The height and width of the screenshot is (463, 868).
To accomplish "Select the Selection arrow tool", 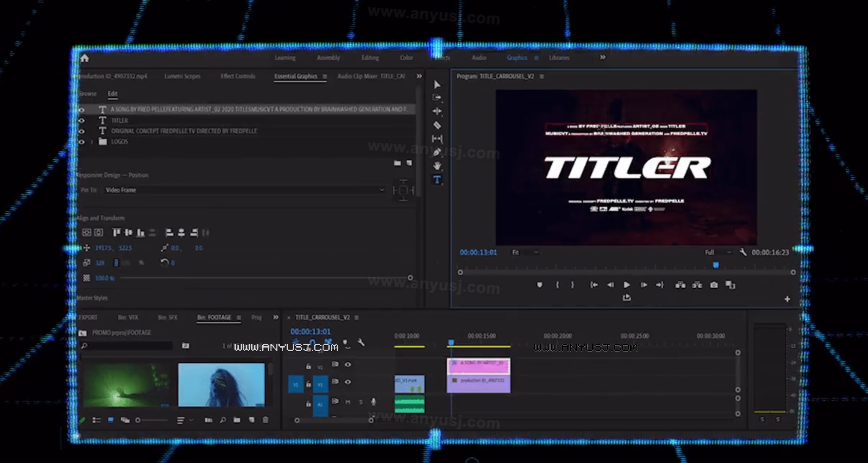I will 437,85.
